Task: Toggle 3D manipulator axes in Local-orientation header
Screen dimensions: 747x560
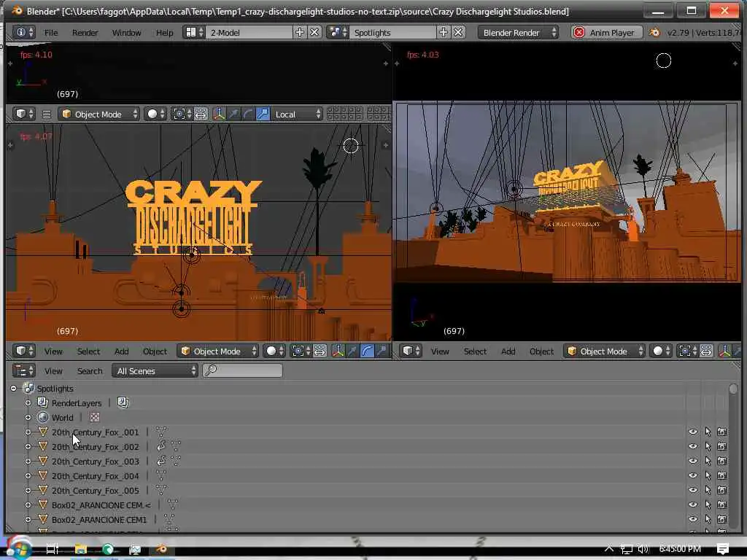Action: point(219,114)
